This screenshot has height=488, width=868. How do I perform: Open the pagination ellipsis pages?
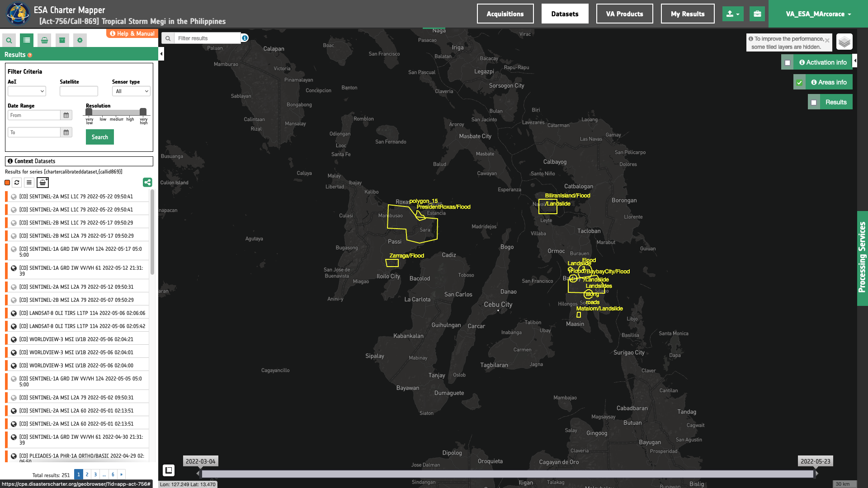click(104, 474)
